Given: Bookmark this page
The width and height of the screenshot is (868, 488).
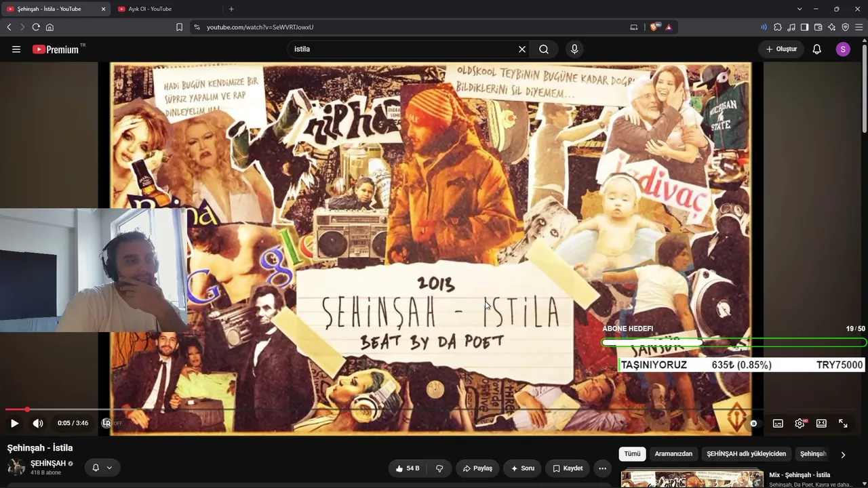Looking at the screenshot, I should point(179,27).
